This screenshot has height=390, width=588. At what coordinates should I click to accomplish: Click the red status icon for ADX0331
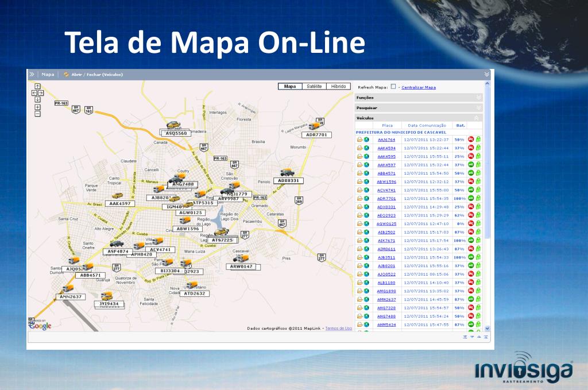[471, 207]
